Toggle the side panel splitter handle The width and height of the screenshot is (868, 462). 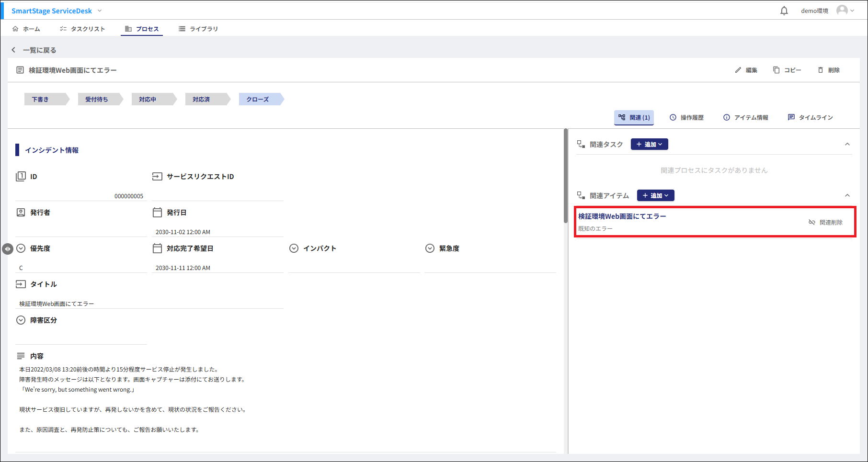point(8,249)
